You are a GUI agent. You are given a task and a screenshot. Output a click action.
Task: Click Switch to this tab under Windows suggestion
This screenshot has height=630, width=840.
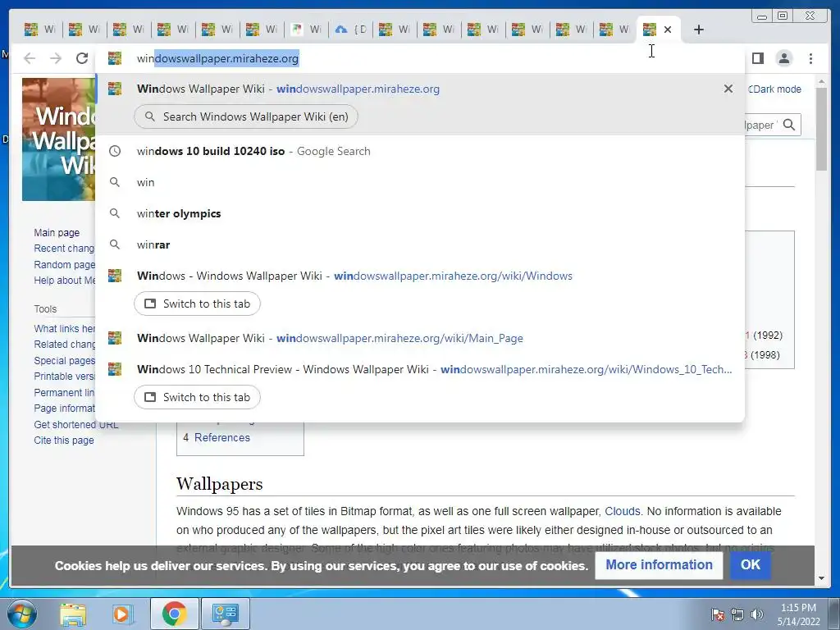197,304
